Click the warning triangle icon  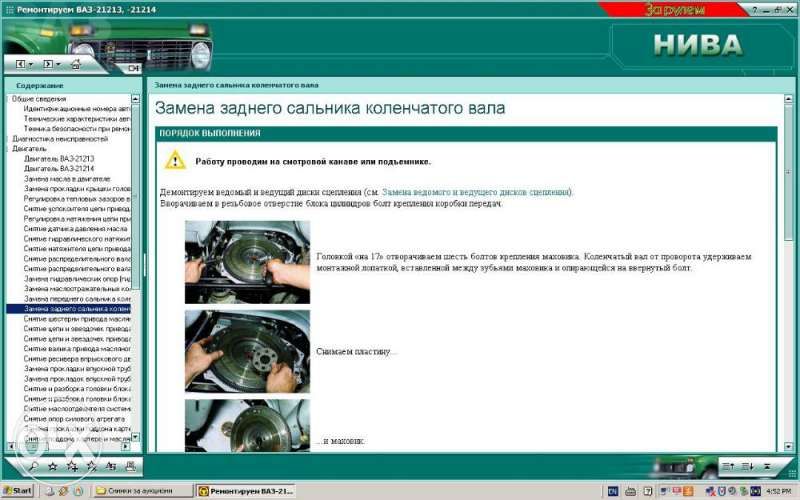point(175,160)
